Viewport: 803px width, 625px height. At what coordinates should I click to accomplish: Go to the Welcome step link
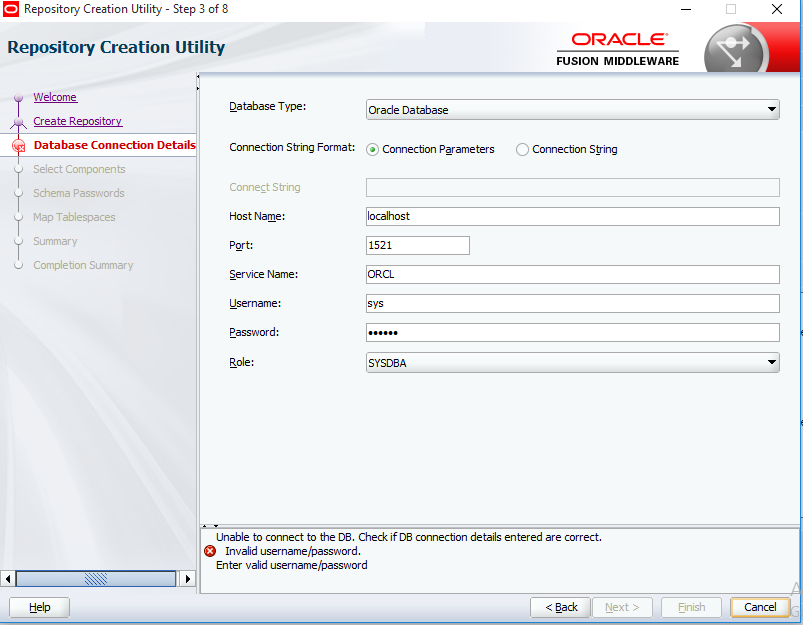[x=55, y=97]
